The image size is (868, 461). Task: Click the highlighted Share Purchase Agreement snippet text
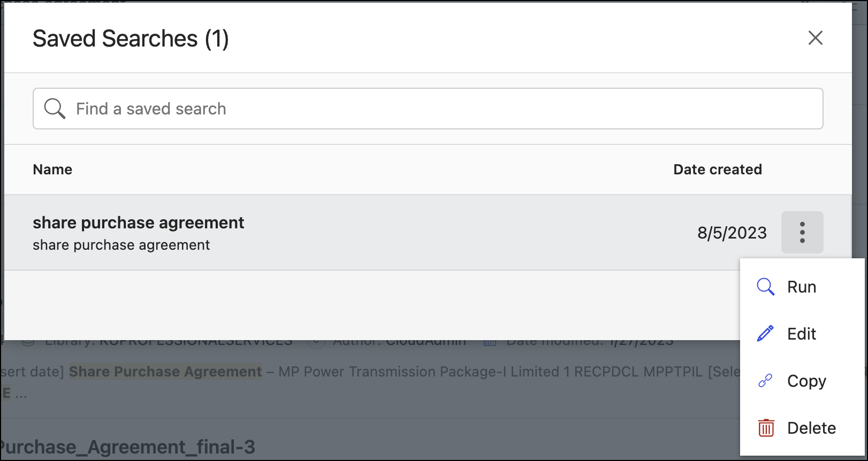(x=165, y=372)
